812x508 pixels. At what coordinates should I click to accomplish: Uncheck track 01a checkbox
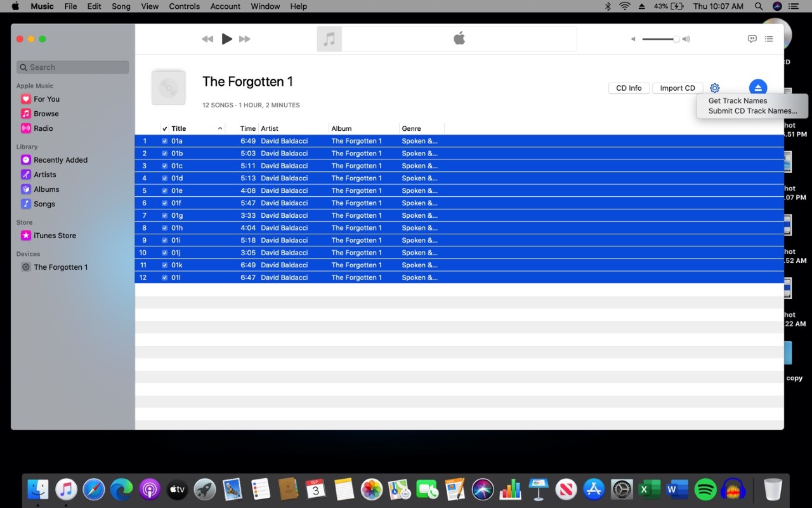click(165, 141)
